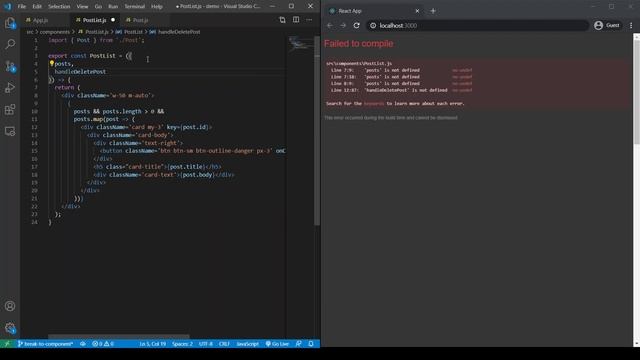Image resolution: width=640 pixels, height=360 pixels.
Task: Open the Search view in activity bar
Action: [x=10, y=44]
